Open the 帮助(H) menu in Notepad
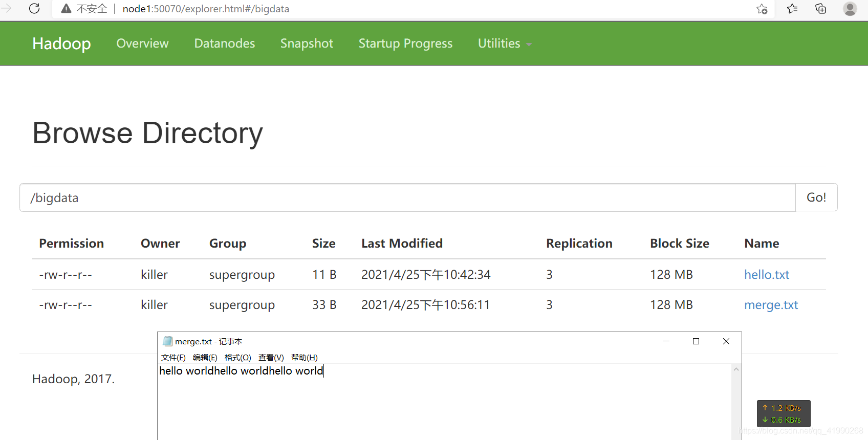The width and height of the screenshot is (868, 440). coord(305,357)
